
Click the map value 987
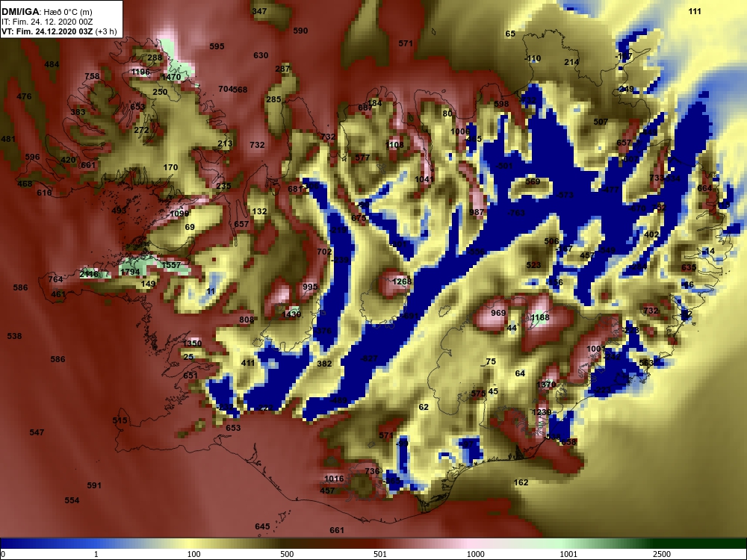477,212
